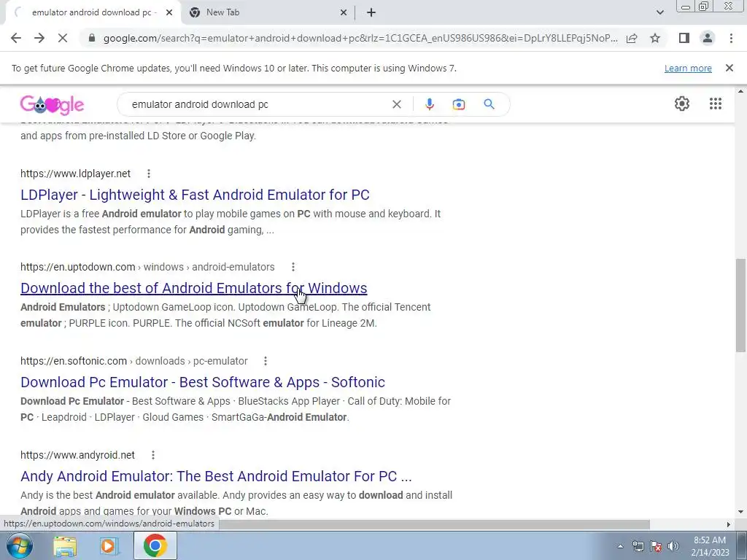Screen dimensions: 747x560
Task: Show hidden system tray icons
Action: [x=620, y=546]
